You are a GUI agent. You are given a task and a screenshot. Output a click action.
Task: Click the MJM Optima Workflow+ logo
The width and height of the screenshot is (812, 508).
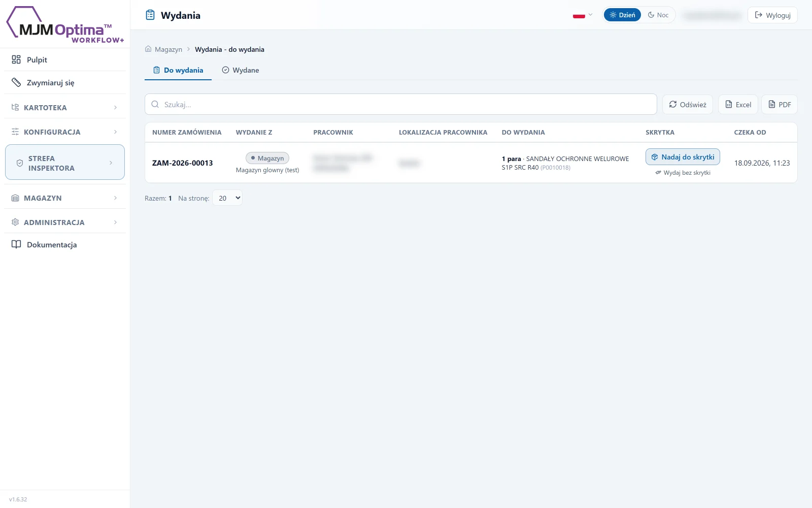tap(65, 24)
